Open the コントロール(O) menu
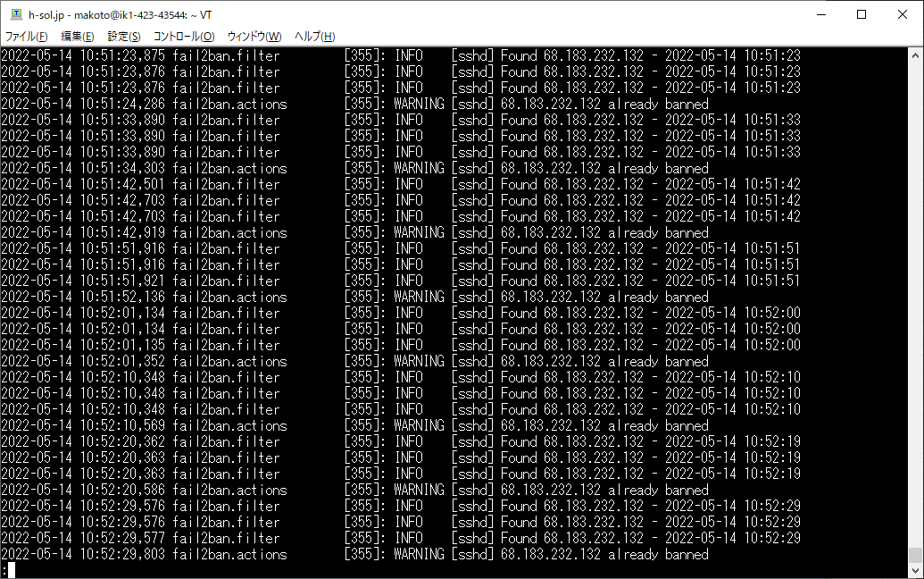Screen dimensions: 924x579 click(x=184, y=37)
